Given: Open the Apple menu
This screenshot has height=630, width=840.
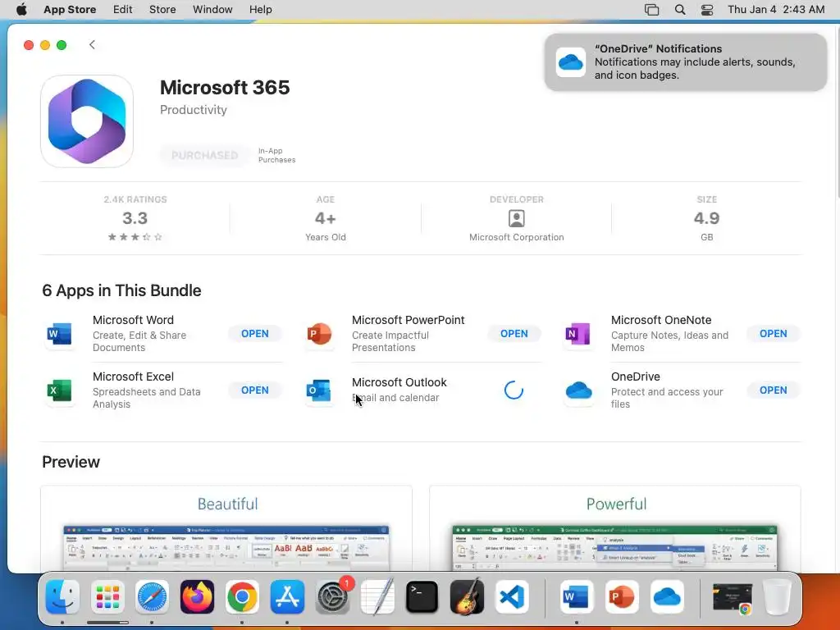Looking at the screenshot, I should (21, 10).
